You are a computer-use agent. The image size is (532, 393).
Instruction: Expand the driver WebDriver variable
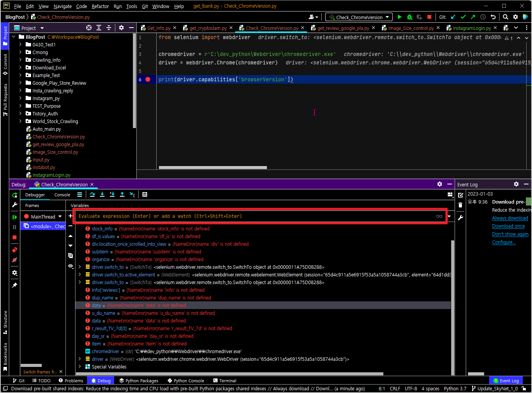(80, 359)
